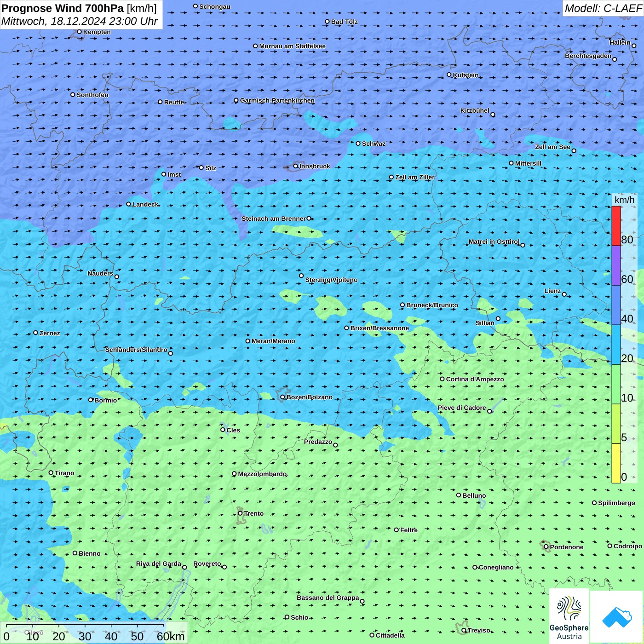Click the 'Murnau am Staffelsee' label

point(292,46)
